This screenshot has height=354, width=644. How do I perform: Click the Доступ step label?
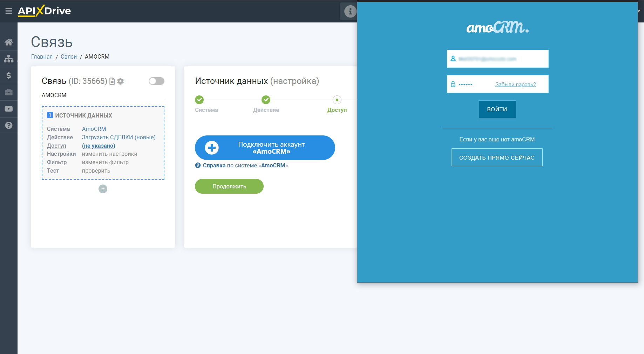pos(337,110)
